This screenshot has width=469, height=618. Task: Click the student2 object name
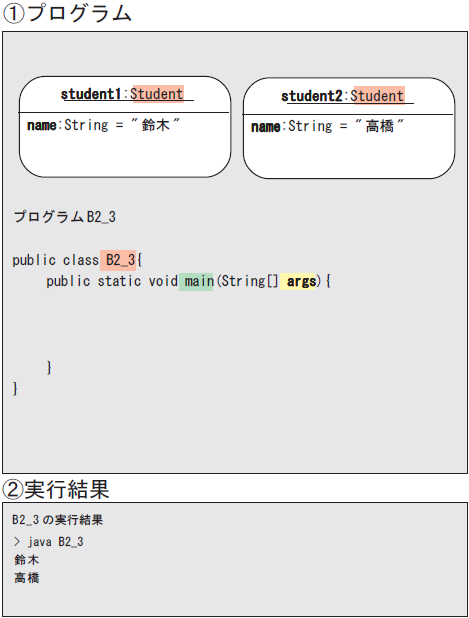312,96
